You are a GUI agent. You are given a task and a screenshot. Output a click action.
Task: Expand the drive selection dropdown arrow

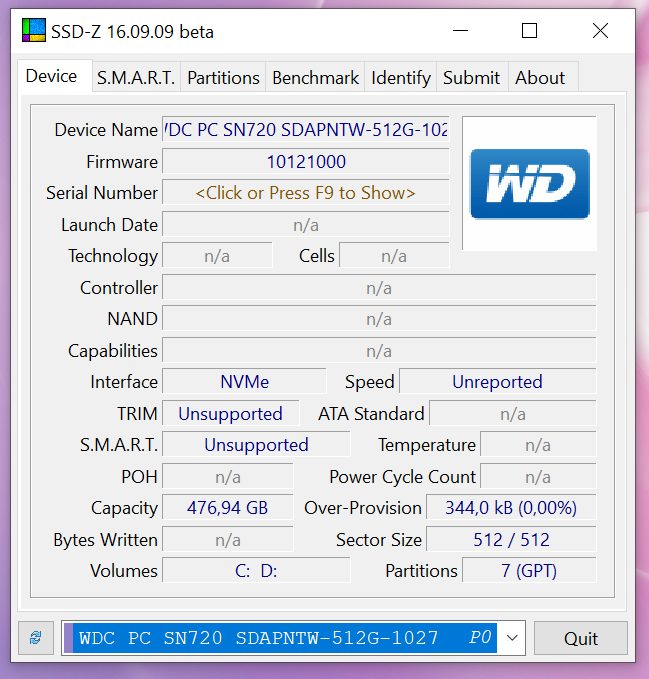513,638
